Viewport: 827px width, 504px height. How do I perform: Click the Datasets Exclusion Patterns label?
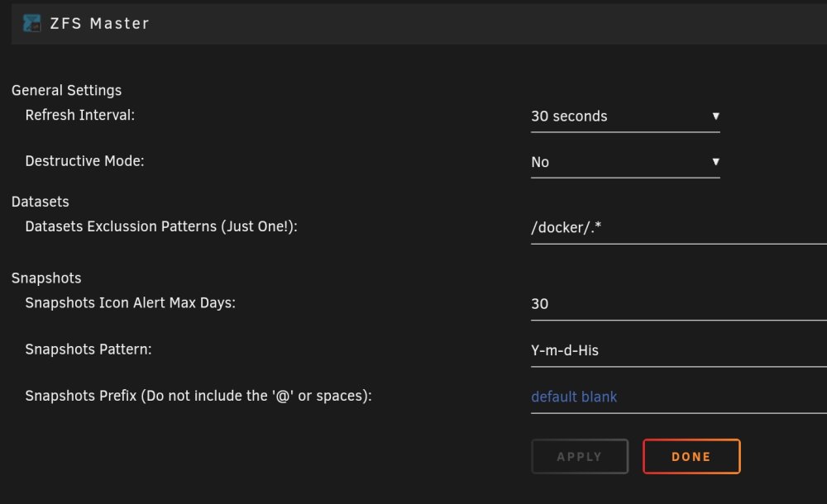161,226
